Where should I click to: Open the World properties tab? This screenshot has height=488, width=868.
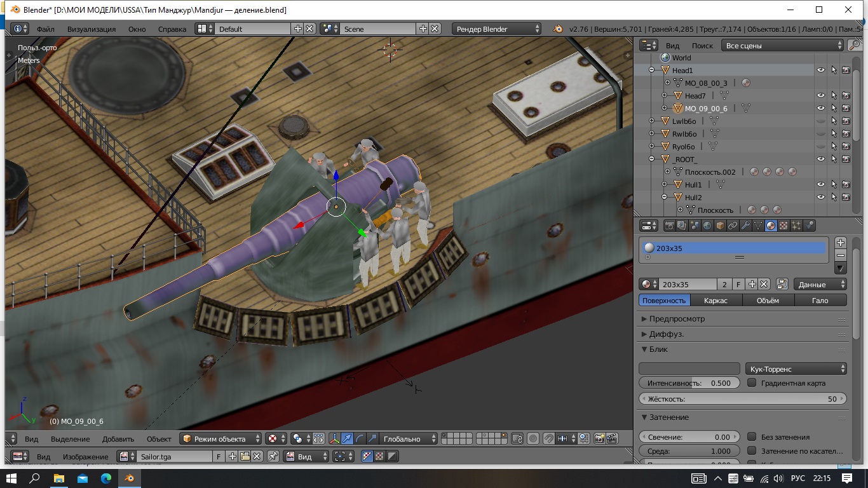(707, 226)
